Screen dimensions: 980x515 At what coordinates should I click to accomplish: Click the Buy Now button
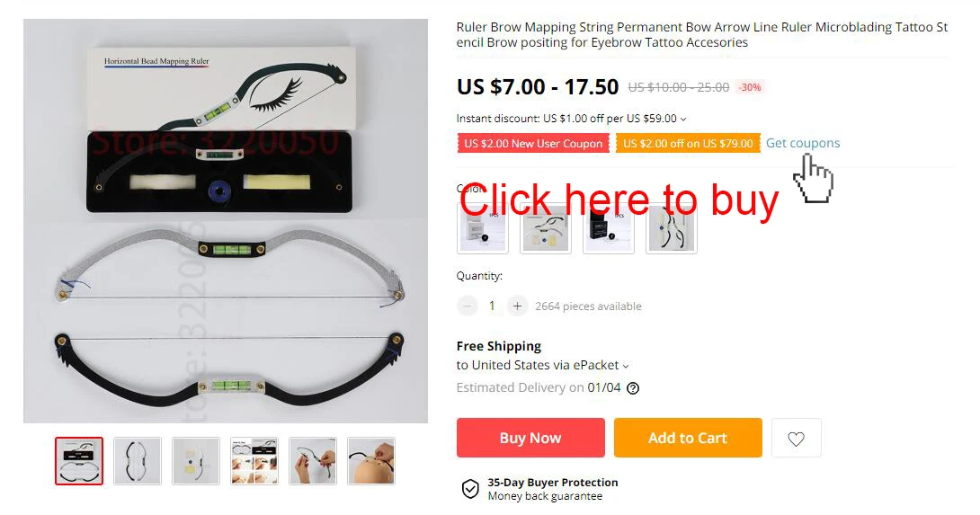530,438
